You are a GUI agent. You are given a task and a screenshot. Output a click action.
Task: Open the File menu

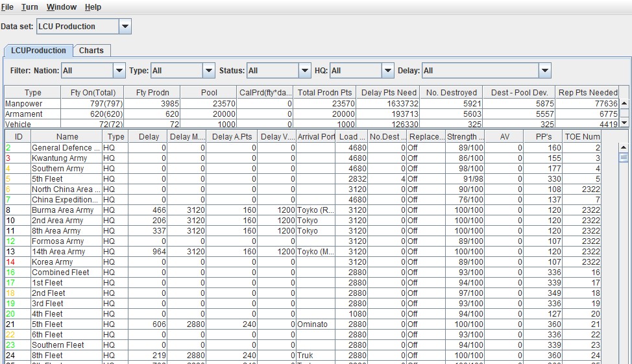point(7,7)
